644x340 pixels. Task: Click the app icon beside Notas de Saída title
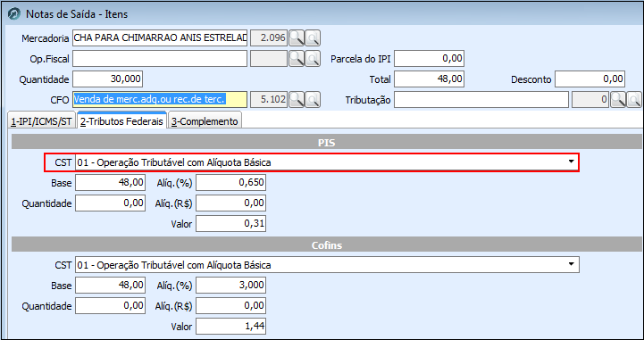[x=15, y=14]
